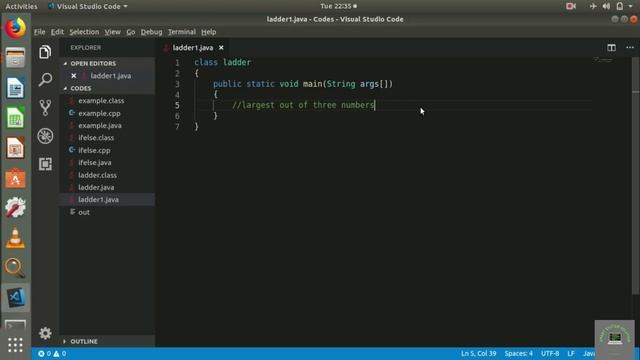The image size is (640, 360).
Task: Open Ubuntu Software from the dock
Action: [15, 178]
